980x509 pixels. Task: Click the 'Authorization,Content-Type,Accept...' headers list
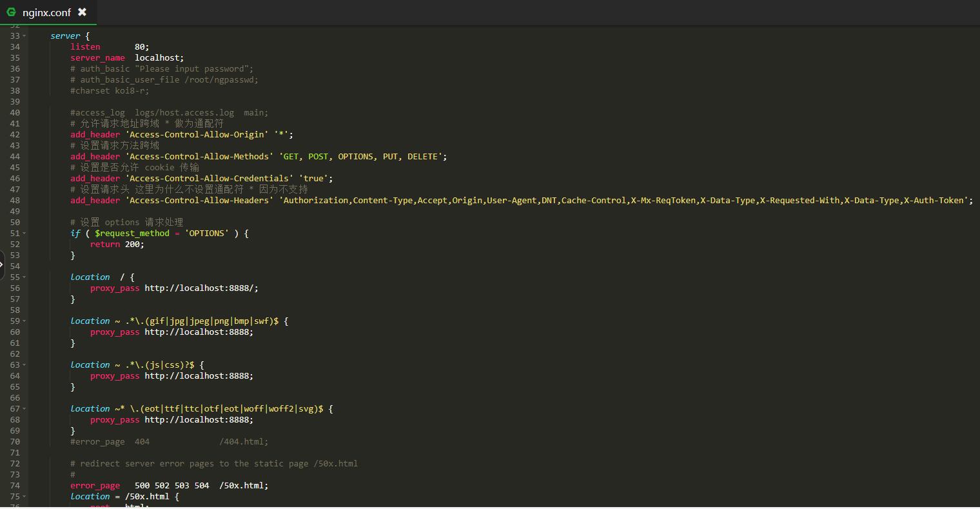coord(623,200)
